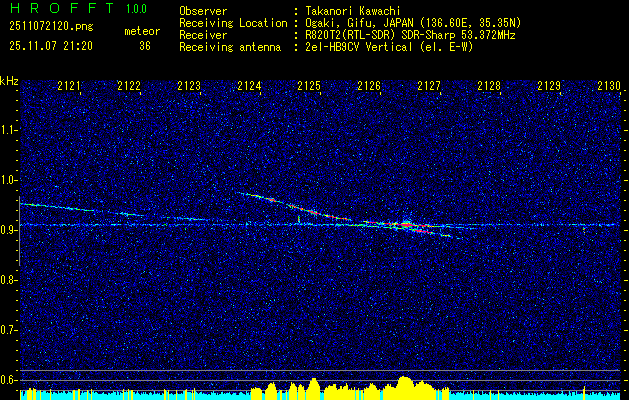Viewport: 629px width, 400px height.
Task: Click the 0.8 kHz axis label
Action: click(8, 280)
